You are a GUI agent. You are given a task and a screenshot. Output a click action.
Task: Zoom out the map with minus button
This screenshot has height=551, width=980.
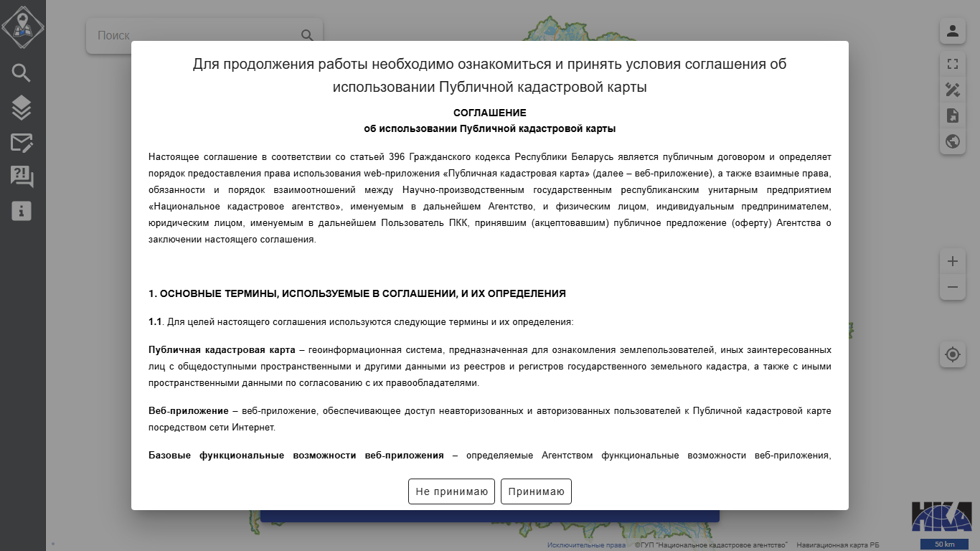pyautogui.click(x=953, y=288)
